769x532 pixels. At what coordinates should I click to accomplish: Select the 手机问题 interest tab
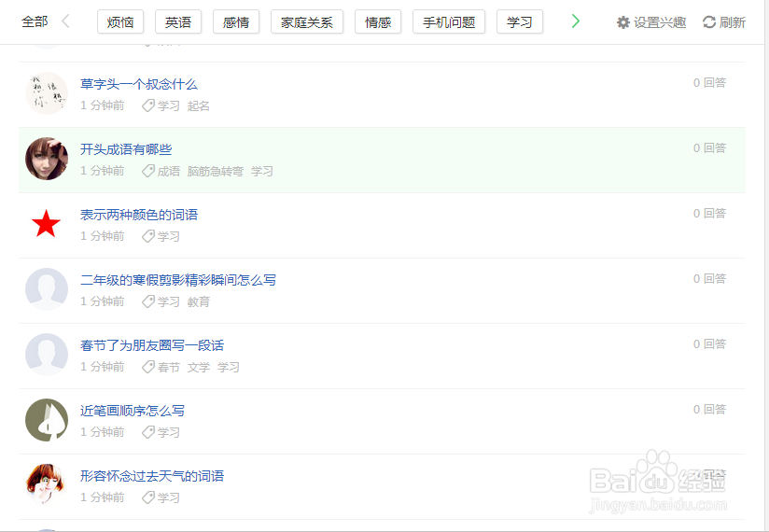click(x=449, y=22)
